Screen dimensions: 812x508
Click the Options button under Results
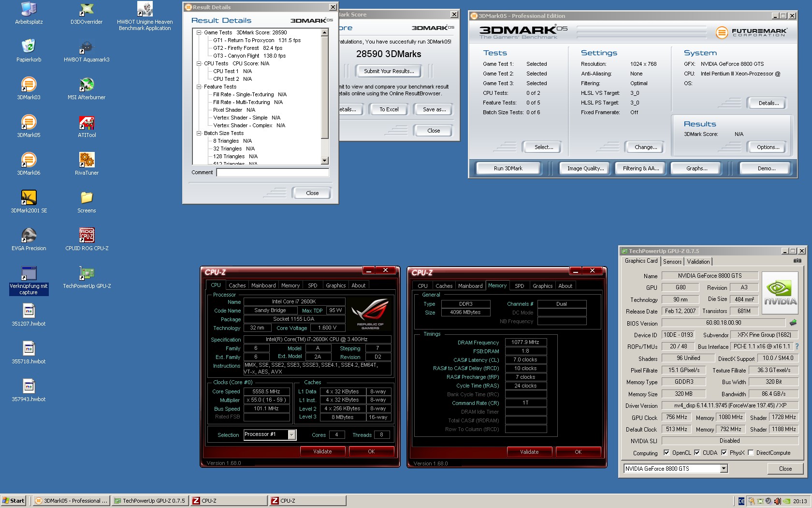(768, 147)
